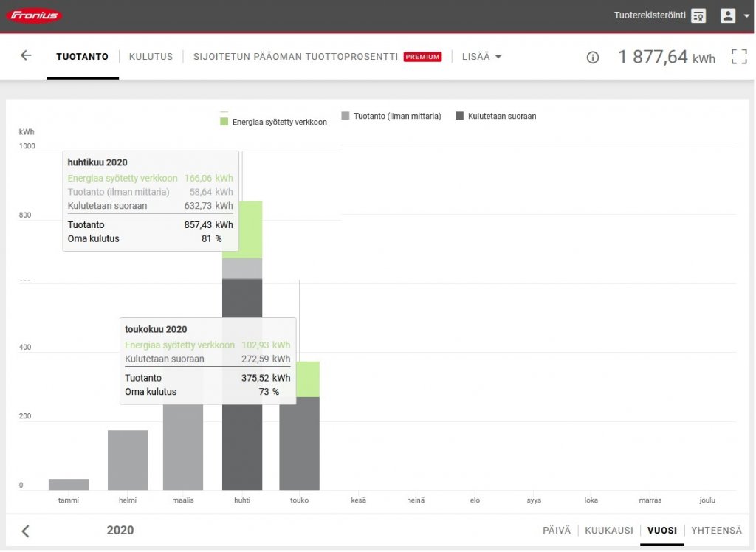
Task: Toggle Kulutetaan suoraan legend series
Action: [496, 116]
